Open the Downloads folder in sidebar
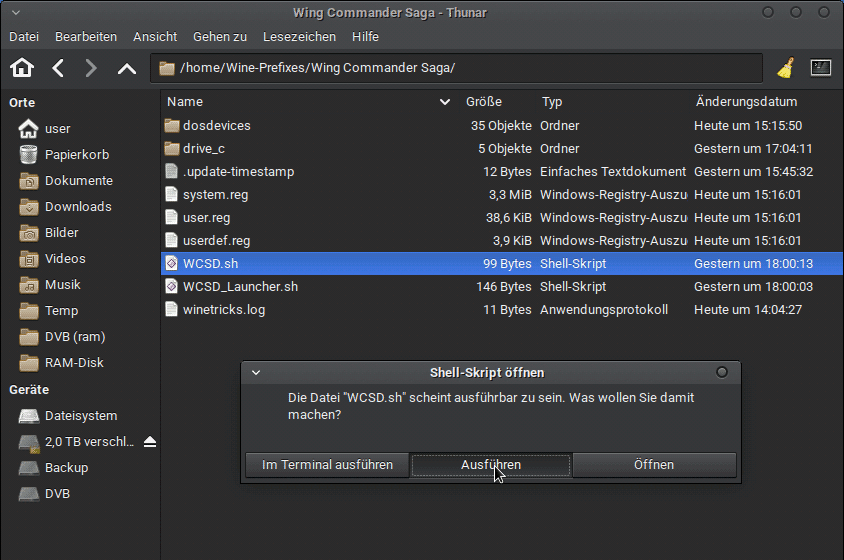Viewport: 844px width, 560px height. [x=65, y=206]
